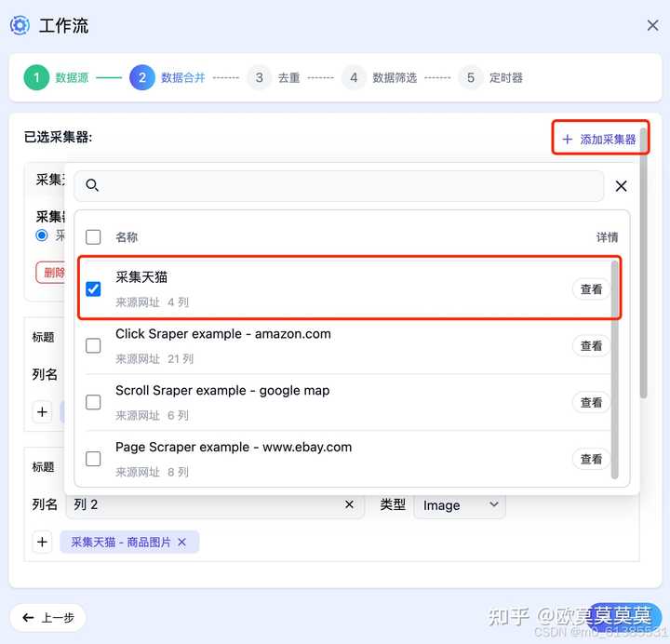
Task: Focus the scraper search field
Action: (x=339, y=185)
